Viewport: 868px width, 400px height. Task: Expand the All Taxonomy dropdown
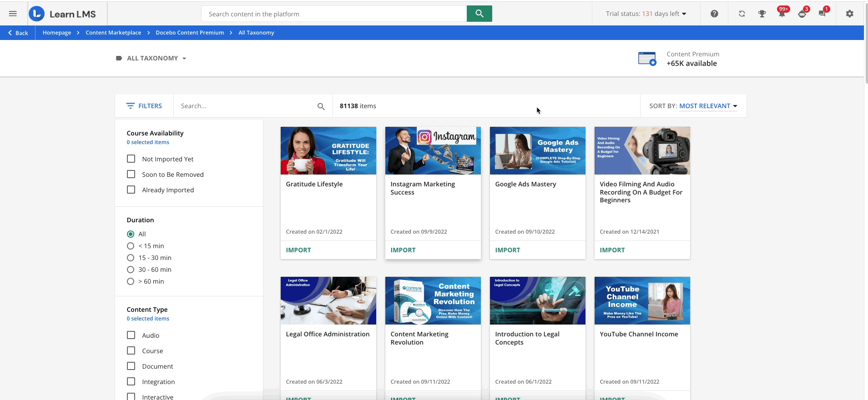pyautogui.click(x=152, y=58)
